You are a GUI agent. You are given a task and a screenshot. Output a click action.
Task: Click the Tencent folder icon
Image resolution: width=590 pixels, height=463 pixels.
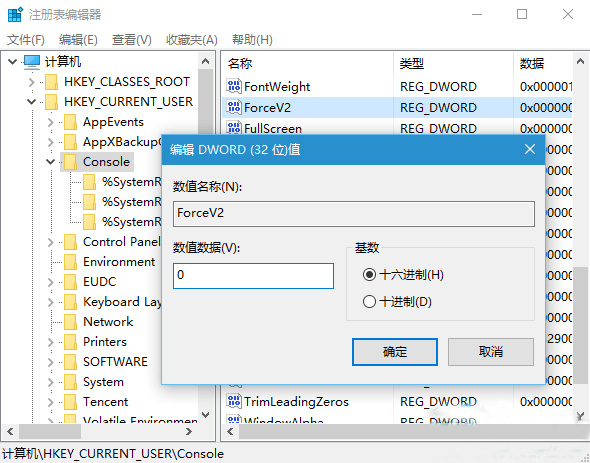point(70,402)
